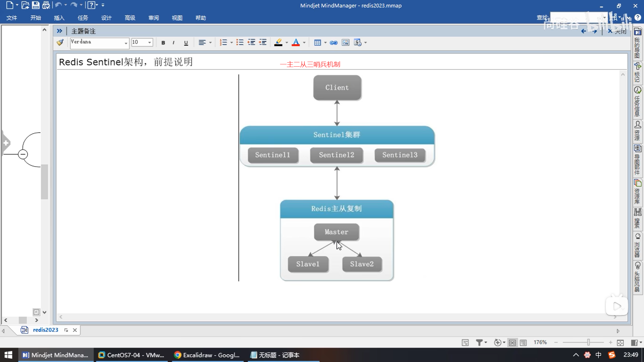644x362 pixels.
Task: Click the filter funnel icon in status bar
Action: [x=479, y=342]
